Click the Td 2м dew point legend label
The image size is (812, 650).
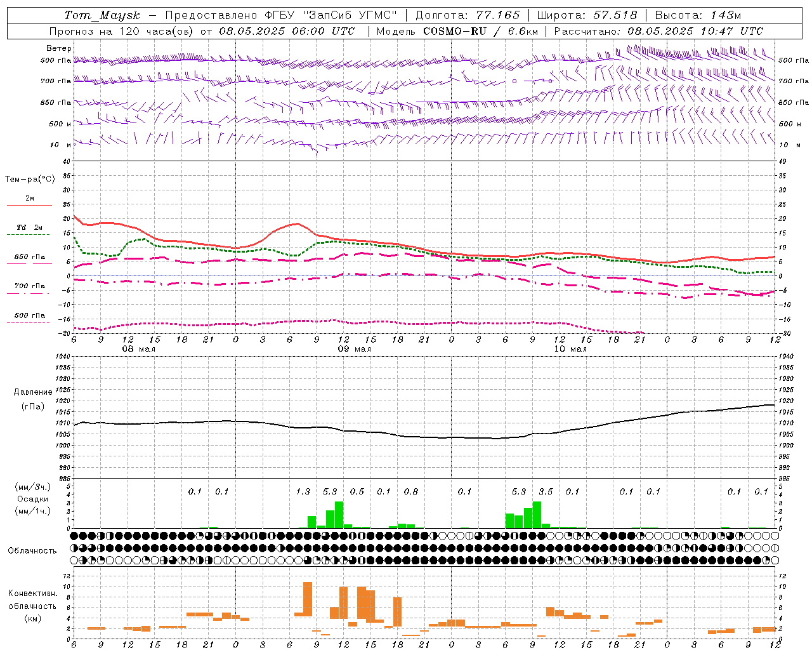(30, 227)
